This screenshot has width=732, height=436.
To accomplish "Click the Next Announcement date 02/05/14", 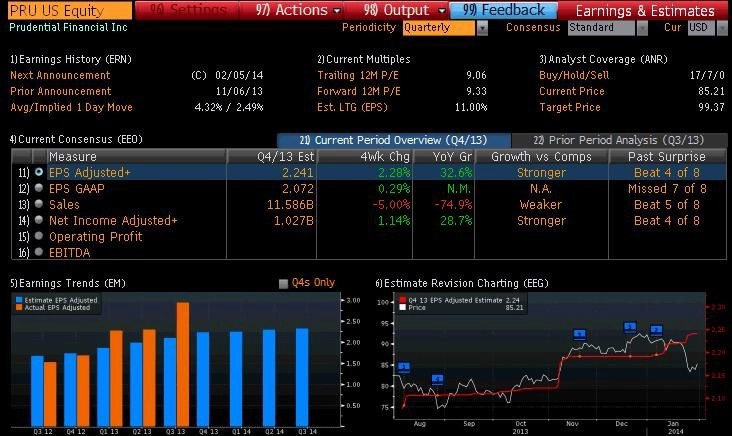I will point(239,75).
